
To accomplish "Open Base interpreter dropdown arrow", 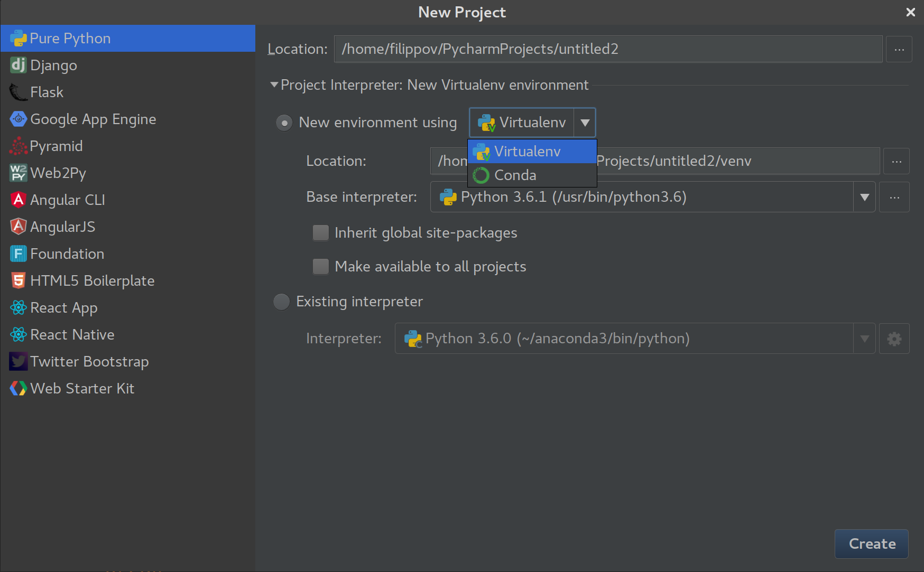I will click(x=865, y=198).
